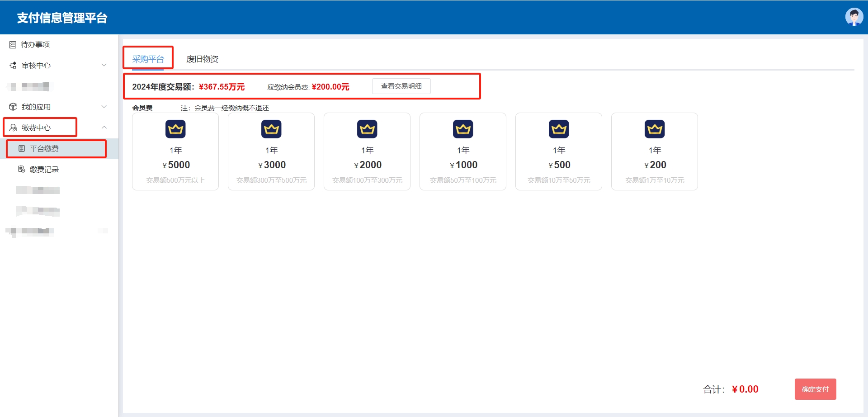Viewport: 868px width, 417px height.
Task: Collapse the 缴费中心 section arrow
Action: coord(104,128)
